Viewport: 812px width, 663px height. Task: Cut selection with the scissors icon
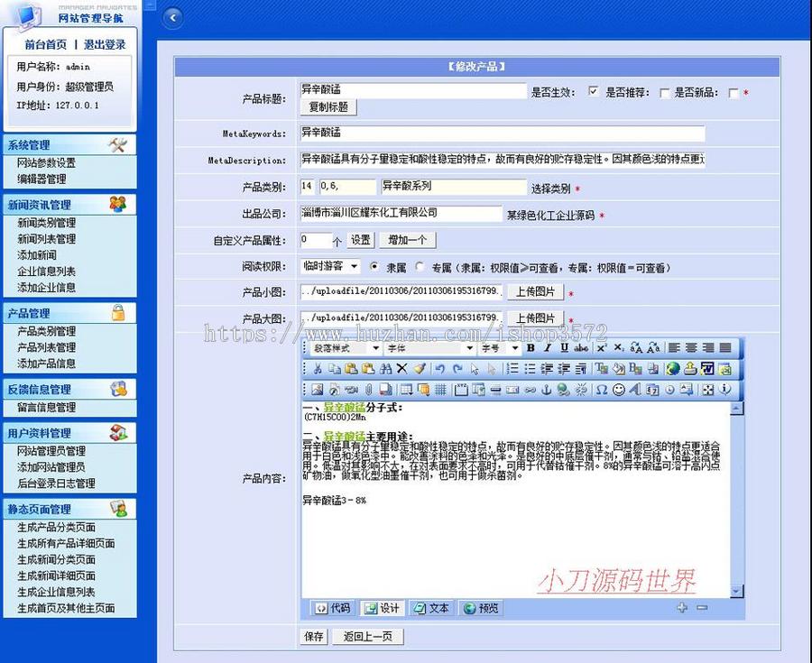(x=318, y=369)
